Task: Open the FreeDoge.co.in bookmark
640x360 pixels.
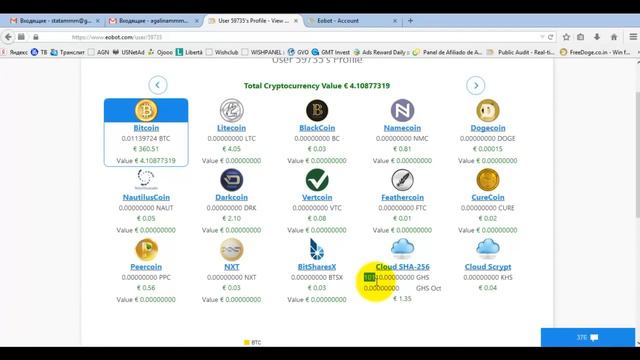Action: (595, 52)
